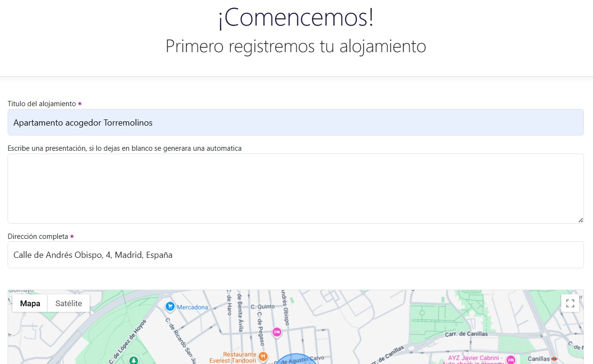The width and height of the screenshot is (593, 364).
Task: Enter fullscreen mode on the map
Action: coord(570,303)
